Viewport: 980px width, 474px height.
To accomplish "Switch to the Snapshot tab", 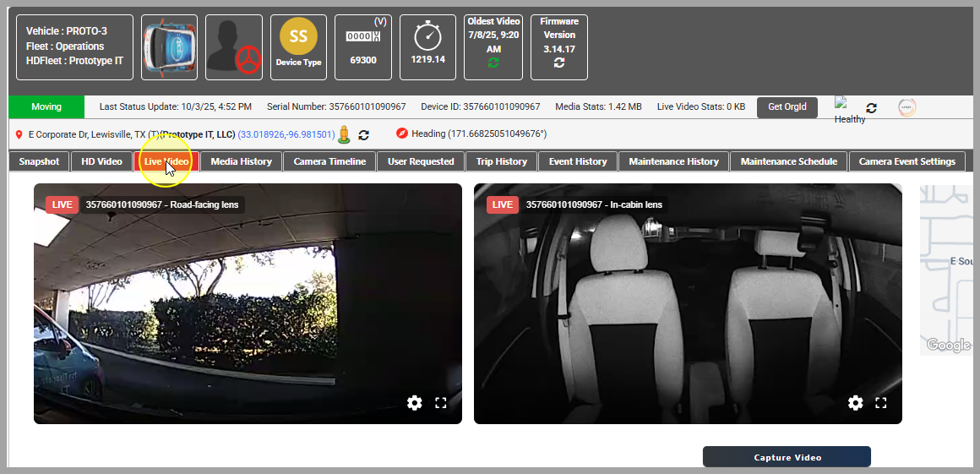I will click(x=39, y=161).
